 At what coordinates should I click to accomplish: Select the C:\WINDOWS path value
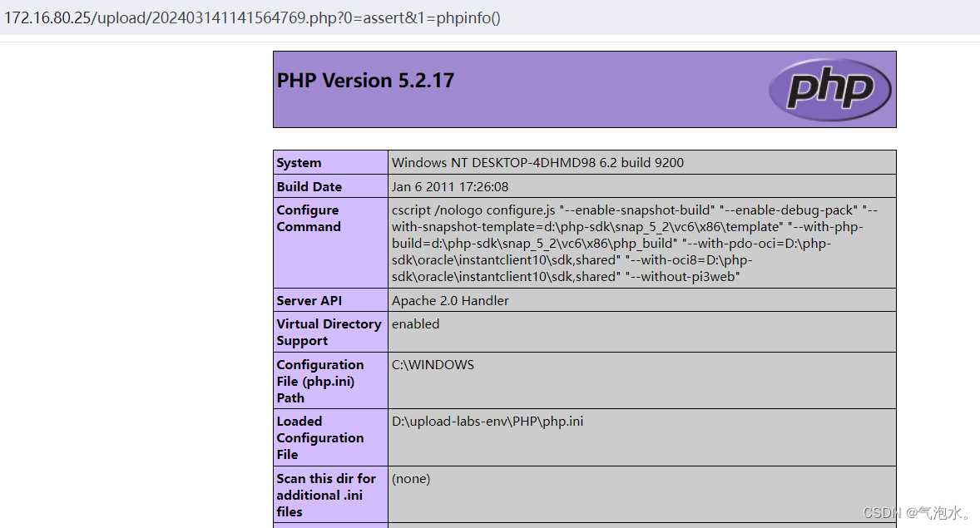(433, 364)
